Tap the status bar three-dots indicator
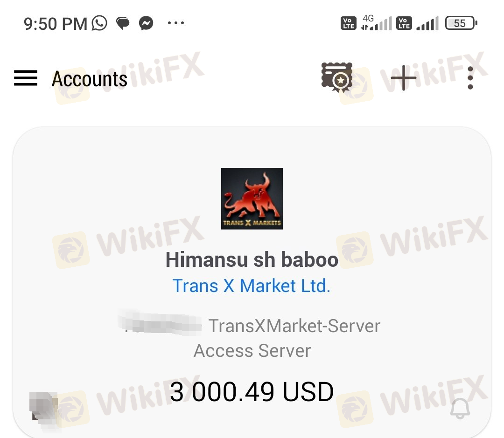 tap(176, 23)
